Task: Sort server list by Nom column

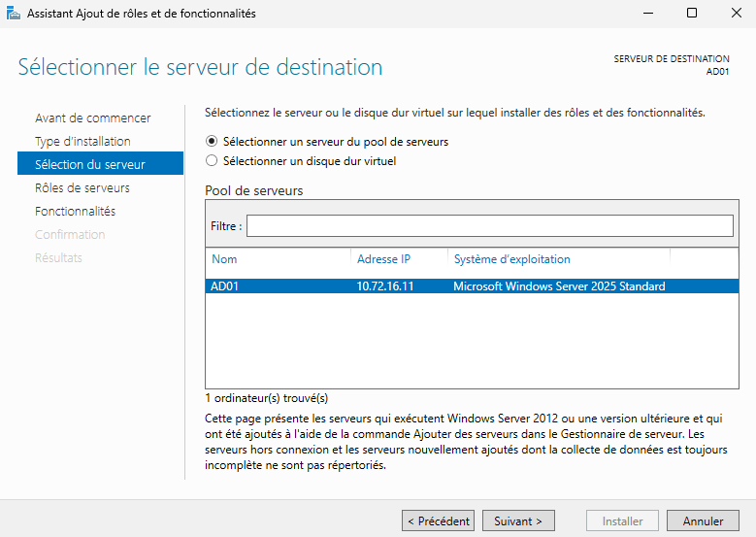Action: 278,259
